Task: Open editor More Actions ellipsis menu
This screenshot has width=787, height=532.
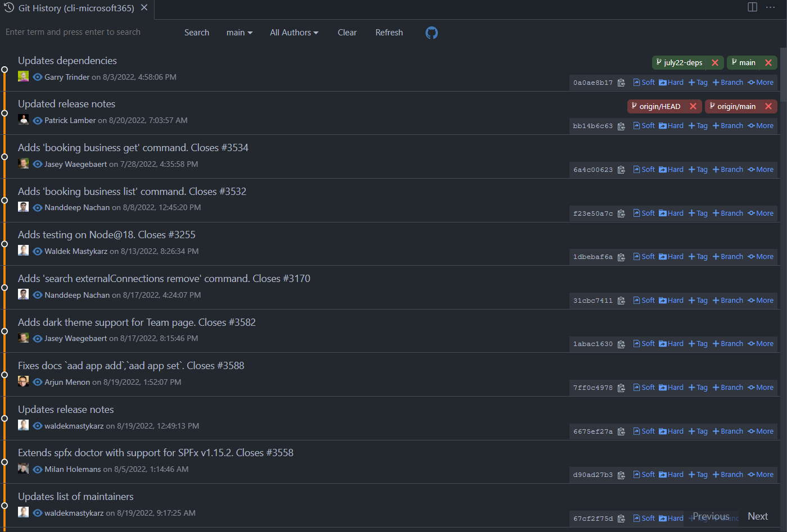Action: tap(770, 7)
